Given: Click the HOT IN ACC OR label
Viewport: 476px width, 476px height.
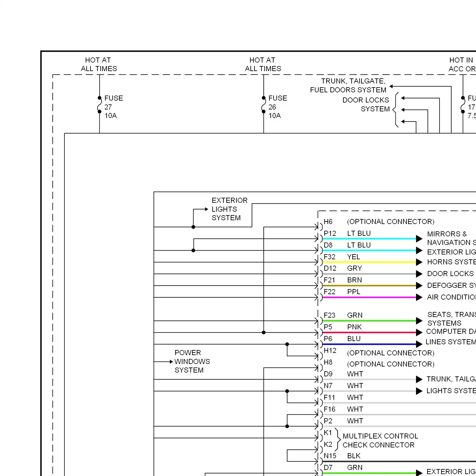Looking at the screenshot, I should pos(462,64).
